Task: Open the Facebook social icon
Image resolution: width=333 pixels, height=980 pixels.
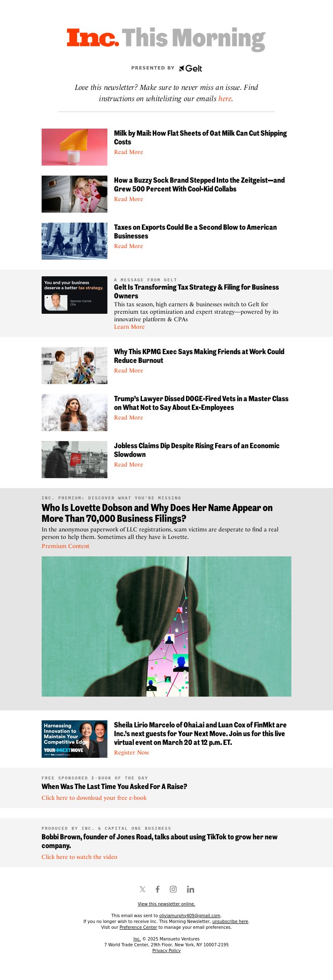Action: coord(157,889)
